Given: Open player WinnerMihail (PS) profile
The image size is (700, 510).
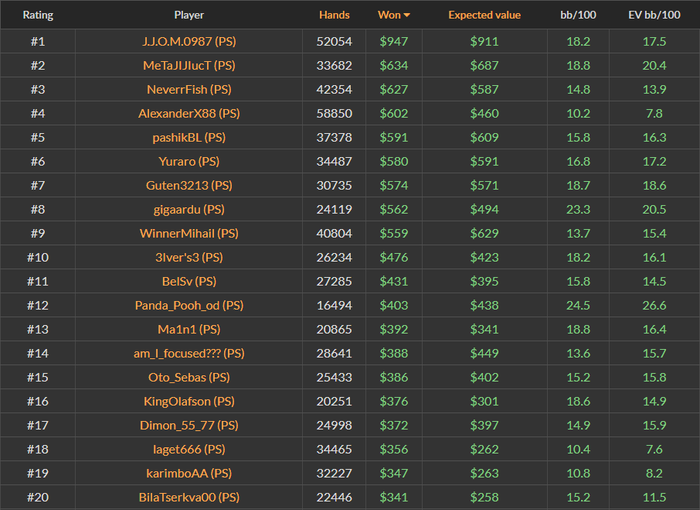Looking at the screenshot, I should pos(189,234).
